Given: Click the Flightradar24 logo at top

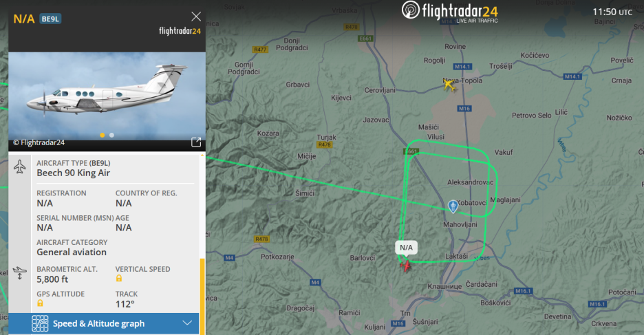Looking at the screenshot, I should pos(450,12).
